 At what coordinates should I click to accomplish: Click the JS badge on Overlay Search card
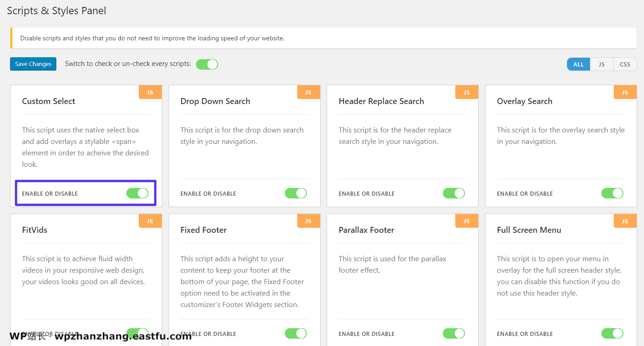pos(625,92)
